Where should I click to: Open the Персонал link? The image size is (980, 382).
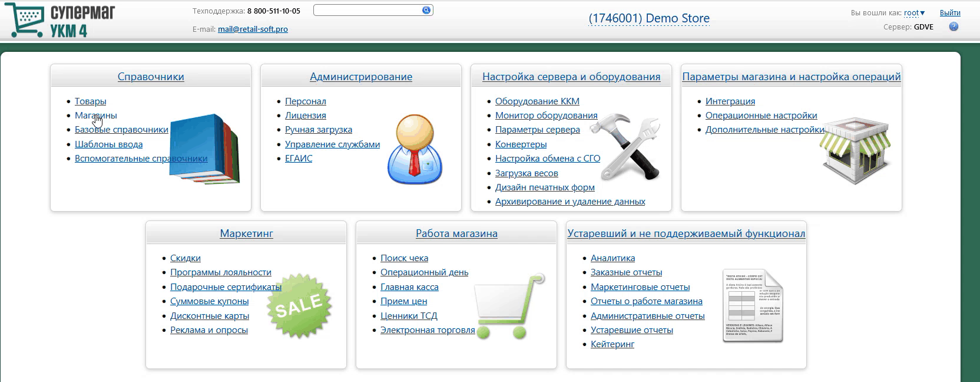tap(305, 101)
